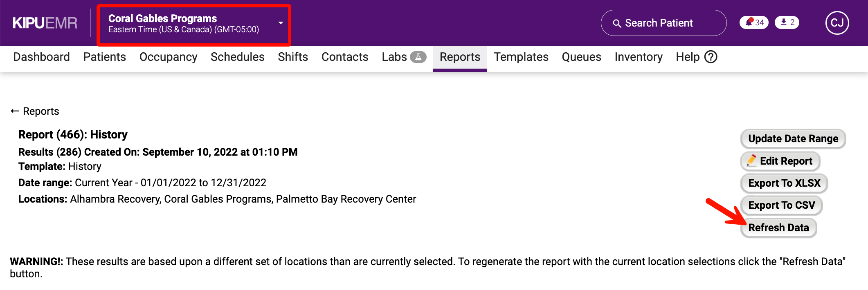Click the back arrow to Reports
The width and height of the screenshot is (868, 290).
[15, 111]
